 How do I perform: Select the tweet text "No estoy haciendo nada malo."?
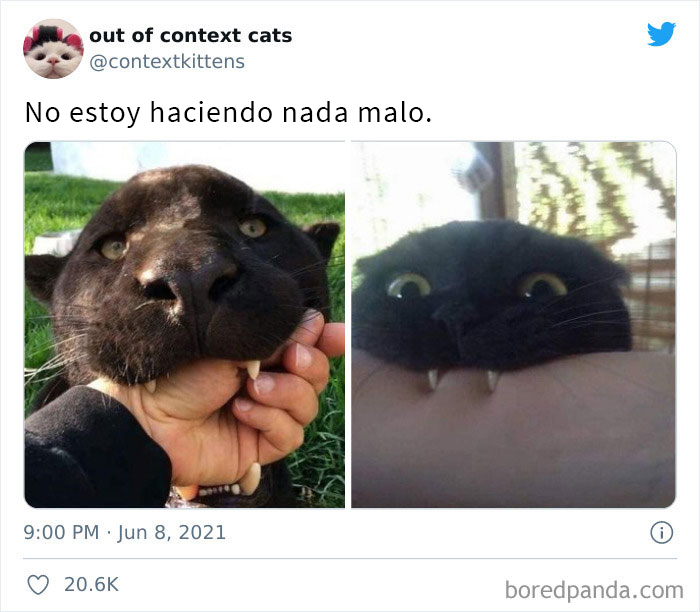(228, 112)
